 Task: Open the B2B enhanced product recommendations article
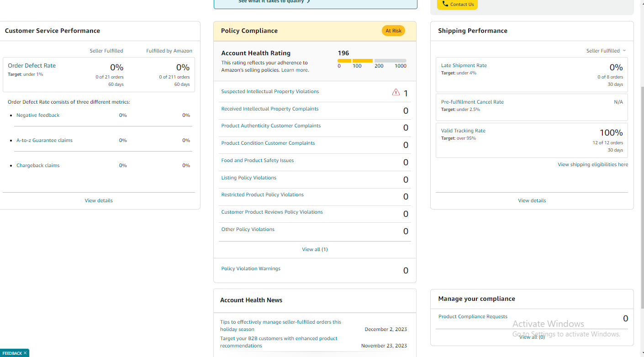[x=279, y=342]
